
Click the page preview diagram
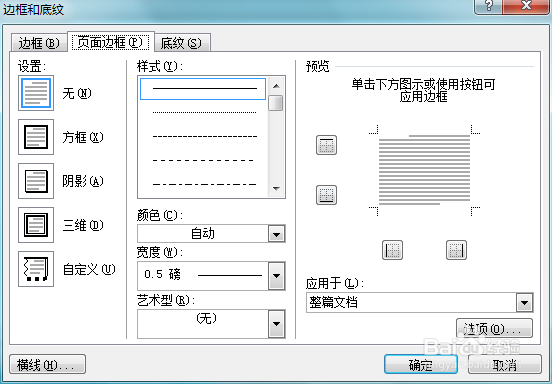(x=424, y=170)
